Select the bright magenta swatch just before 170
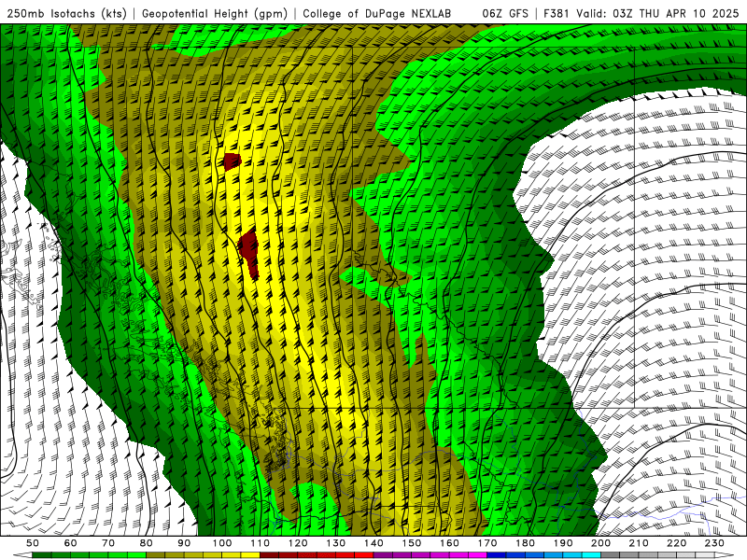This screenshot has width=747, height=560. [x=478, y=555]
